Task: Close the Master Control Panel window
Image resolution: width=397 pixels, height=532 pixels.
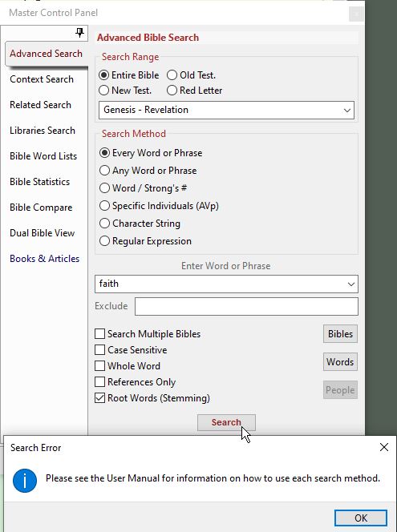Action: (x=356, y=14)
